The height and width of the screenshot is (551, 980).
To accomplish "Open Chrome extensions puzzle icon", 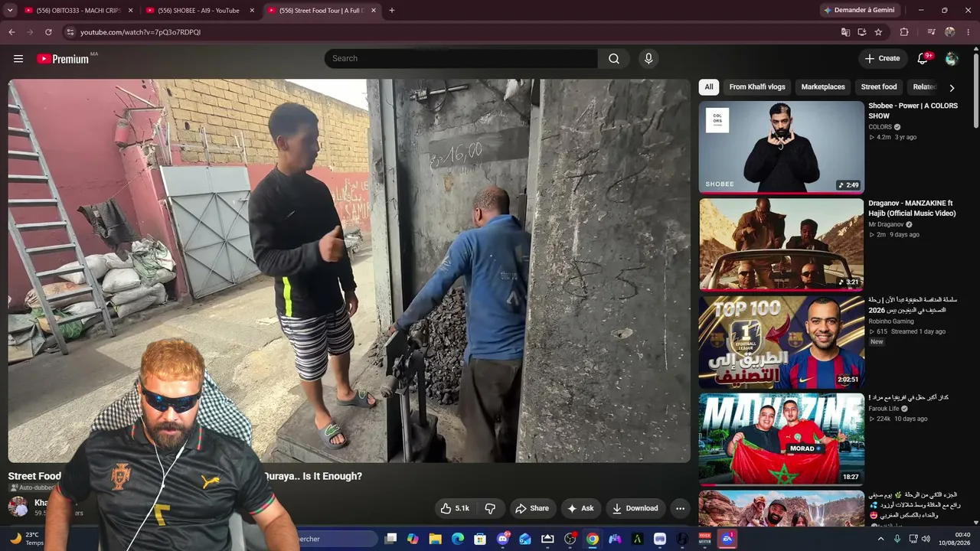I will 904,32.
